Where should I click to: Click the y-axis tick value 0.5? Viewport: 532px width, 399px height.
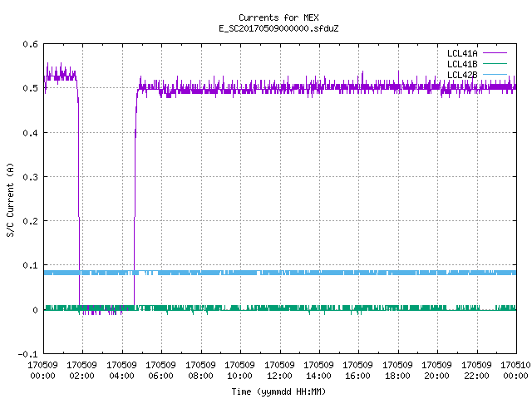coord(30,88)
